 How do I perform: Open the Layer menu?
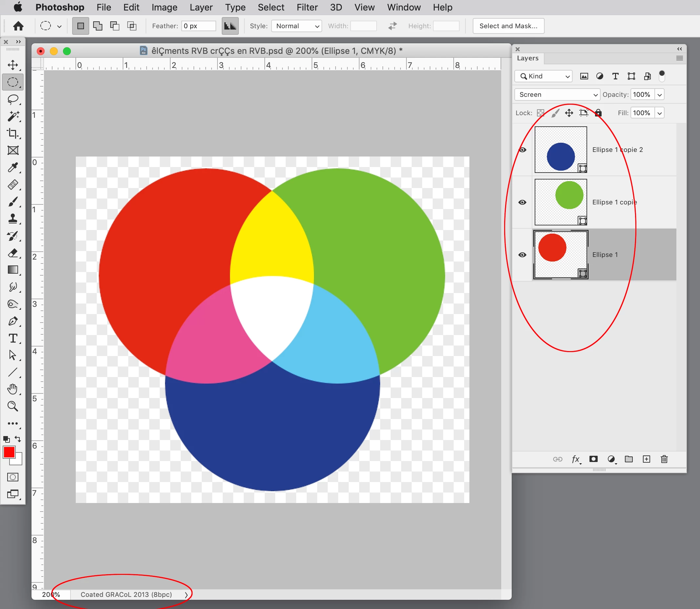coord(201,7)
